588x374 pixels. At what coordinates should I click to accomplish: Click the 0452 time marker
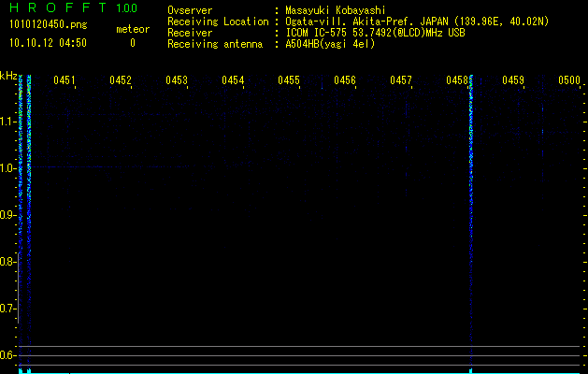(x=121, y=80)
